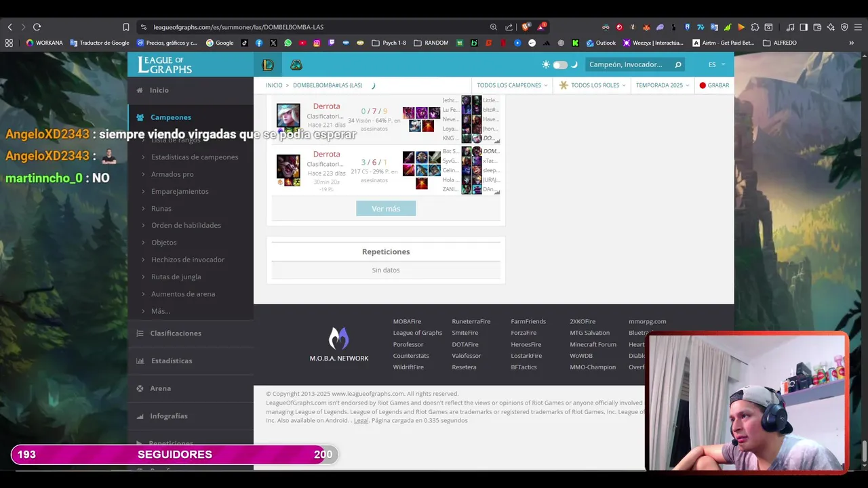
Task: Open the second Derrota match champion thumbnail
Action: [288, 166]
